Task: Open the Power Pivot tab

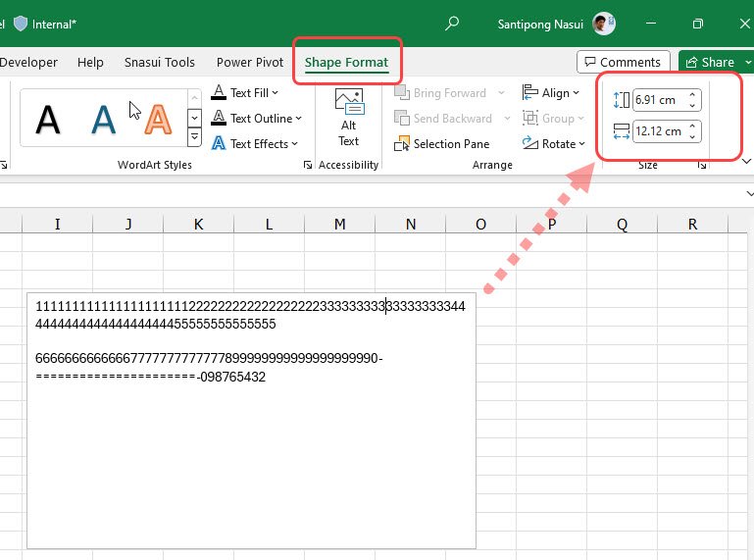Action: point(250,63)
